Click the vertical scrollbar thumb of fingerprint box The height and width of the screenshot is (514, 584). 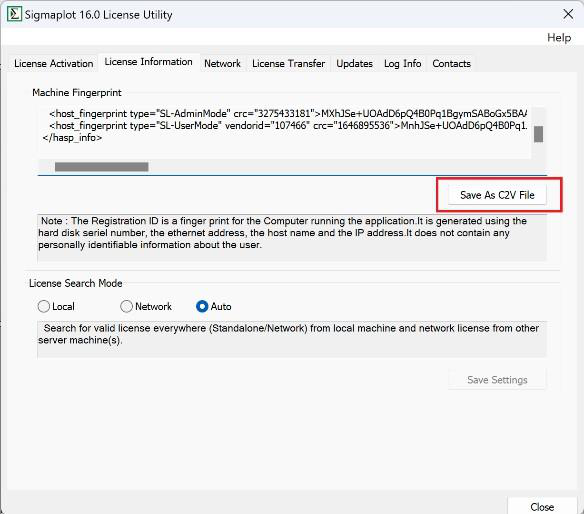click(538, 134)
